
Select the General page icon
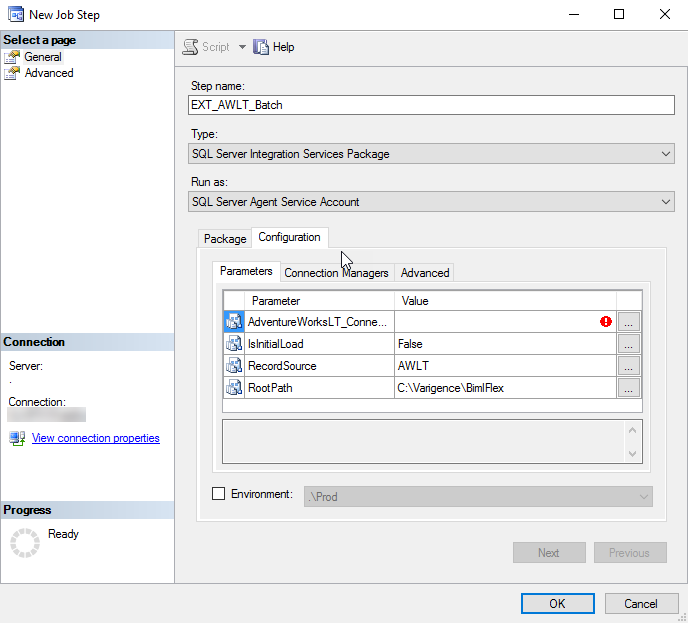[12, 57]
